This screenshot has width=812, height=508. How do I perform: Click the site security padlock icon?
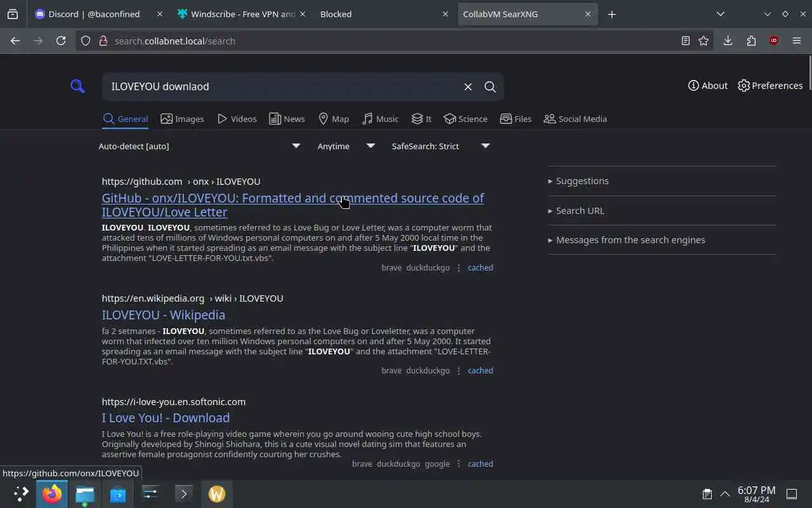pyautogui.click(x=103, y=41)
